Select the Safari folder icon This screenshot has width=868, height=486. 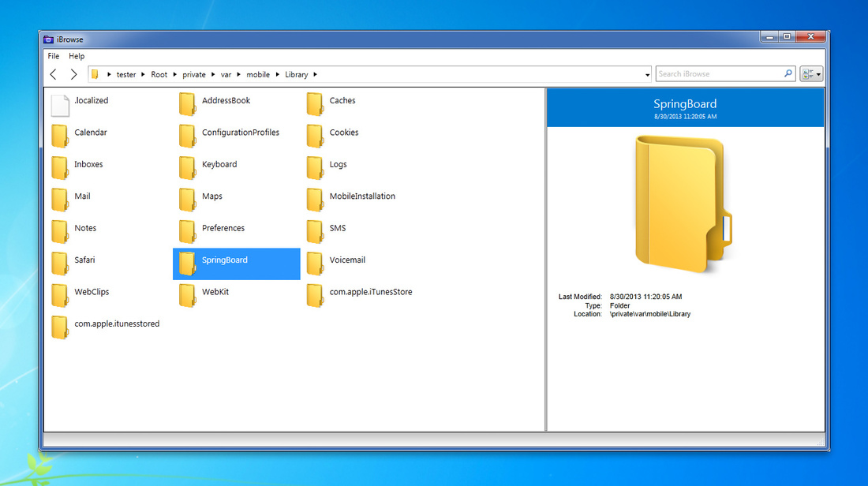click(x=60, y=264)
